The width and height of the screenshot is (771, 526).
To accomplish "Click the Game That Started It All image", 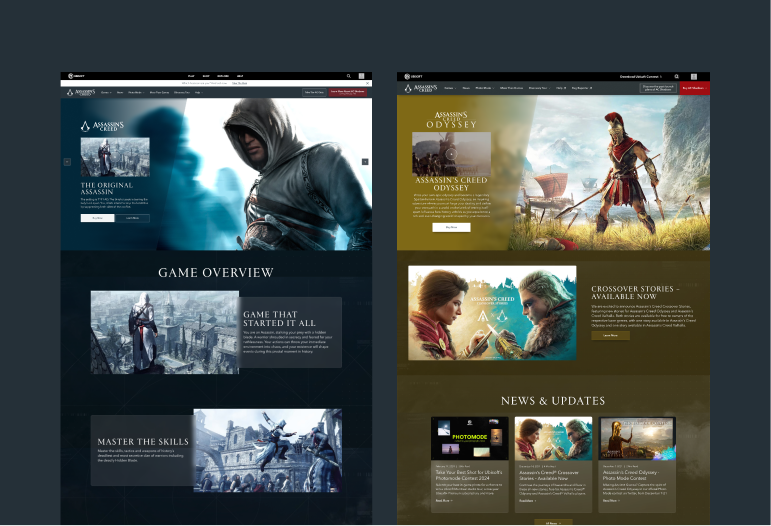I will click(165, 332).
